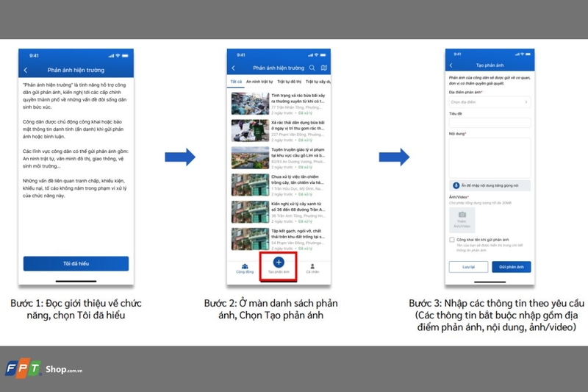This screenshot has height=392, width=588.
Task: Open report title "Tình trạng xả rác bừa bãi xảy"
Action: [298, 96]
